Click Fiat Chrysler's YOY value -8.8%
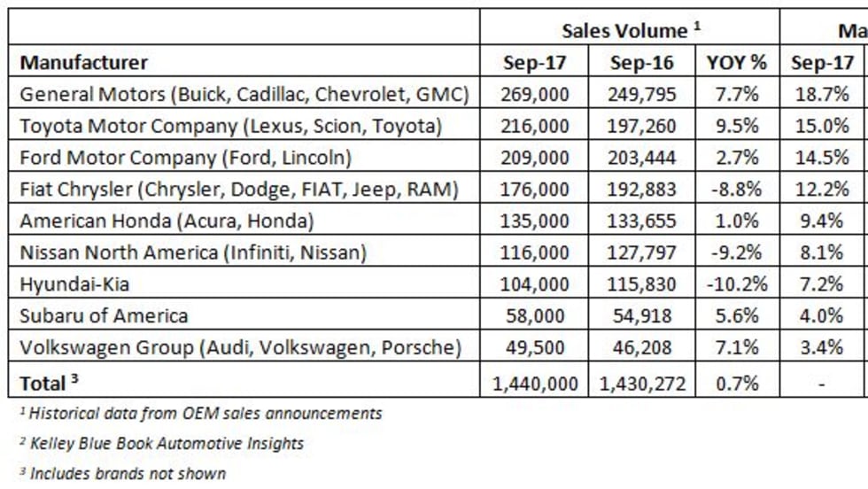This screenshot has height=489, width=868. pos(733,189)
